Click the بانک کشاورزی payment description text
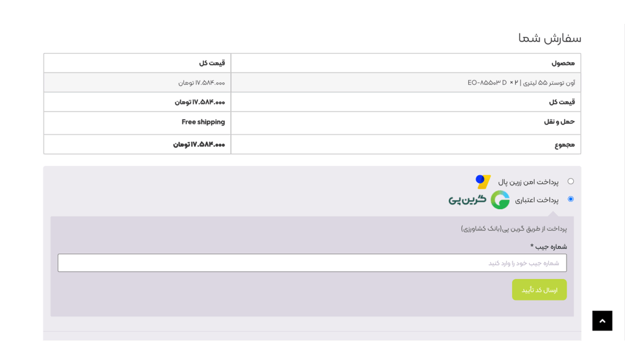This screenshot has width=625, height=364. click(513, 229)
